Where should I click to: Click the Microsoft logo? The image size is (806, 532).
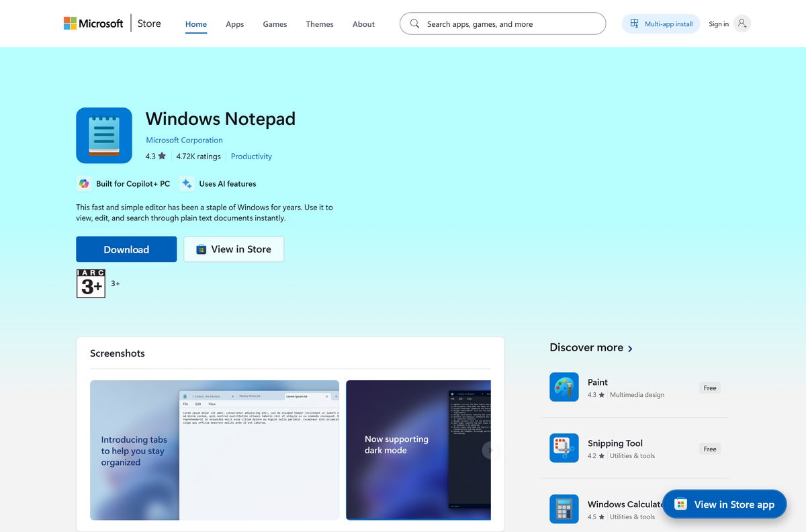click(x=93, y=24)
